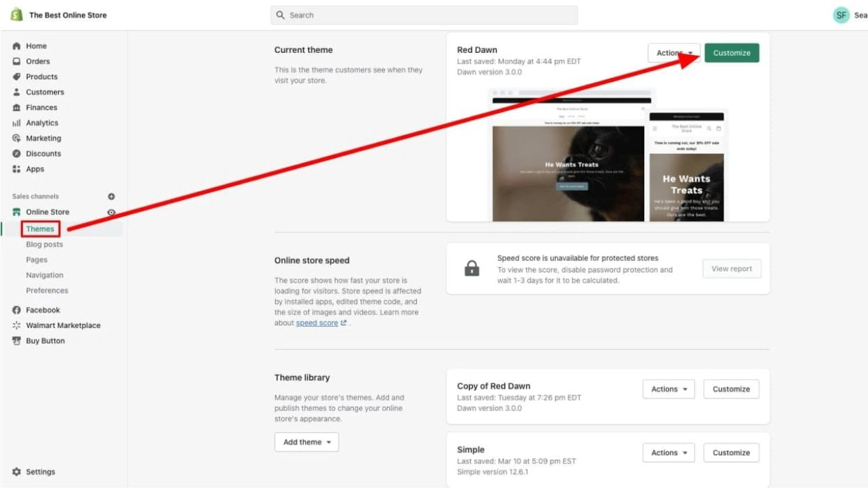Image resolution: width=868 pixels, height=488 pixels.
Task: Click the Products tag icon
Action: (x=17, y=77)
